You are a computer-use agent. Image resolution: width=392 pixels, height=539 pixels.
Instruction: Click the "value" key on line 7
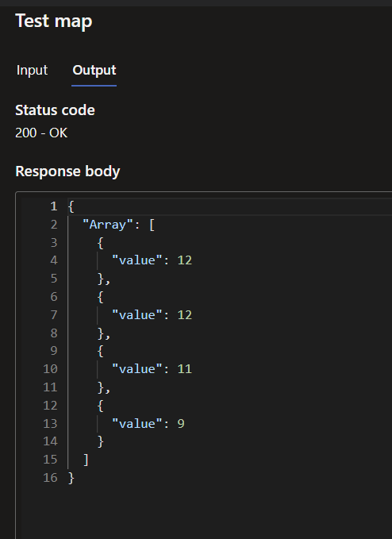pyautogui.click(x=136, y=315)
